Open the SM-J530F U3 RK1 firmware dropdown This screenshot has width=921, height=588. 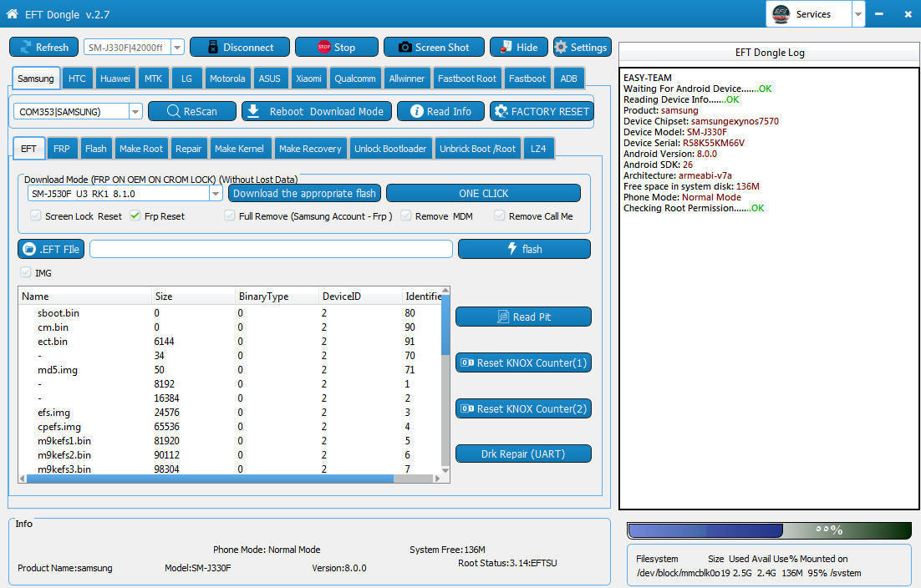(x=216, y=194)
